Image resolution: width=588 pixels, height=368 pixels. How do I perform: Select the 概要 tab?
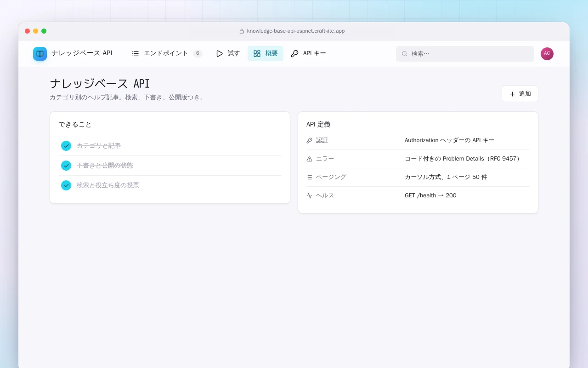coord(266,53)
